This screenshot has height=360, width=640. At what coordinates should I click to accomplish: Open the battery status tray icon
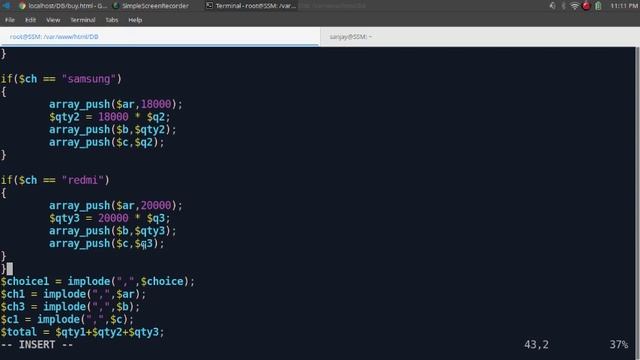point(598,6)
